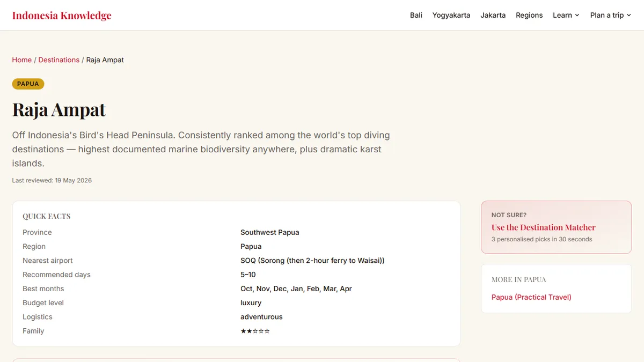Click the best months value 'Oct, Nov, Dec...'
The width and height of the screenshot is (644, 362).
pyautogui.click(x=296, y=289)
